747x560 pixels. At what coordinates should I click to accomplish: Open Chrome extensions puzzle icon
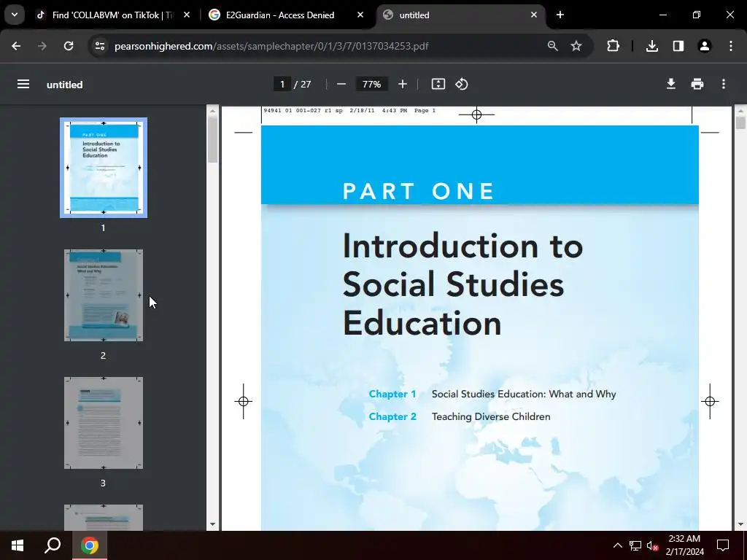(613, 46)
